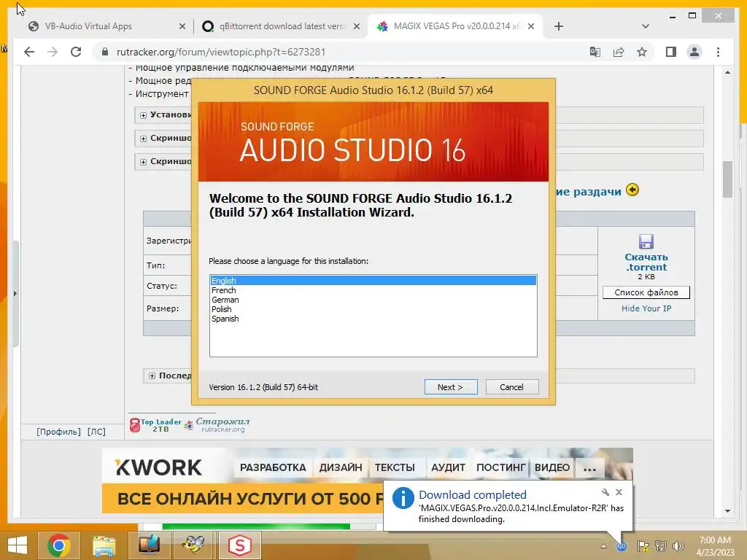Open the Action Center flag icon
Screen dimensions: 747x560
643,546
